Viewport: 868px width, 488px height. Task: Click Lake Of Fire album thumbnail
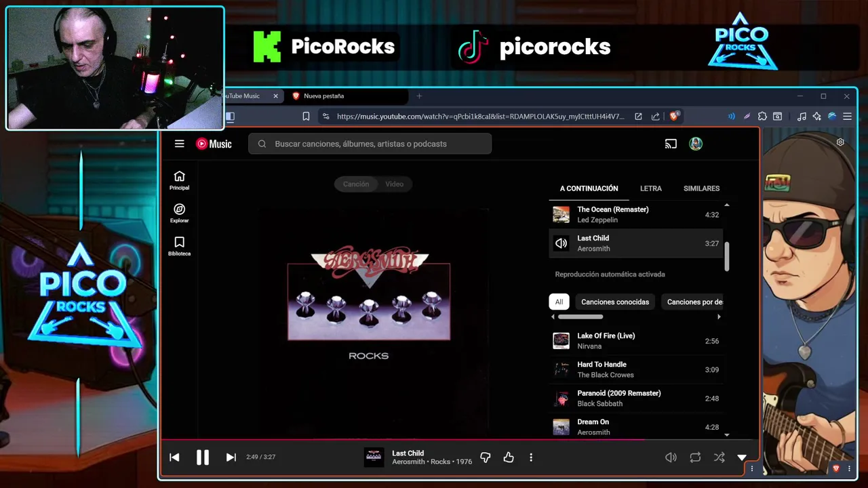(x=561, y=341)
